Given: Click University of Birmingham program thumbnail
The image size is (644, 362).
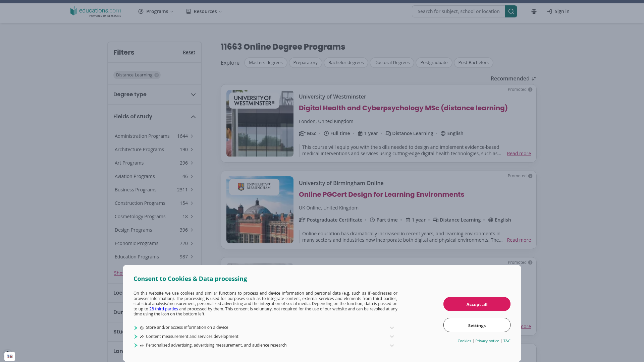Looking at the screenshot, I should tap(260, 210).
